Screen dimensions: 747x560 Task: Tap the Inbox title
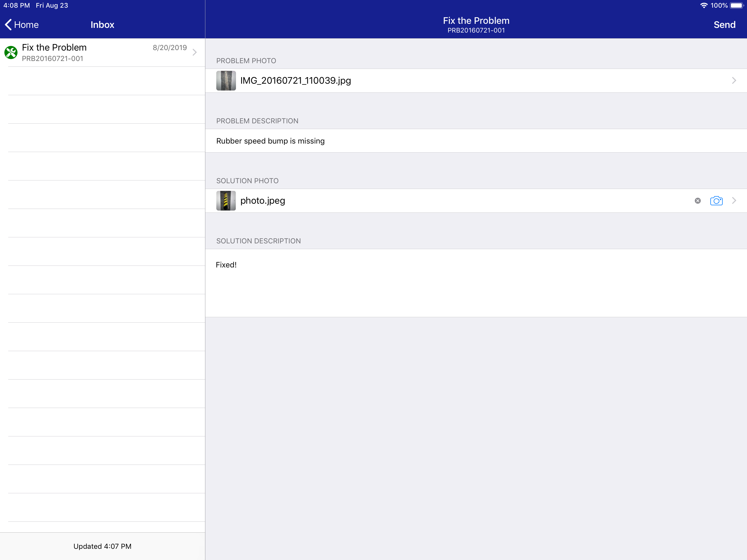click(102, 25)
